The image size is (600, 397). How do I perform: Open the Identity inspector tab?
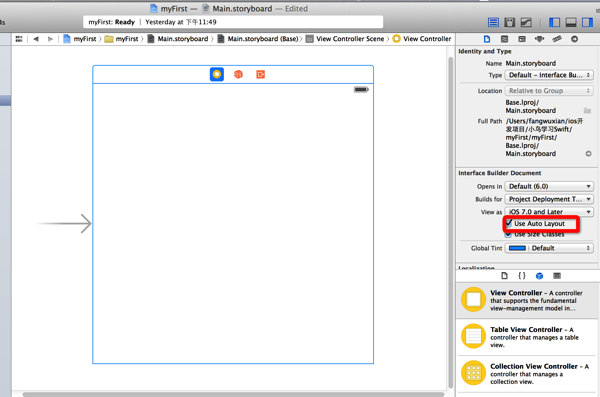pyautogui.click(x=522, y=39)
